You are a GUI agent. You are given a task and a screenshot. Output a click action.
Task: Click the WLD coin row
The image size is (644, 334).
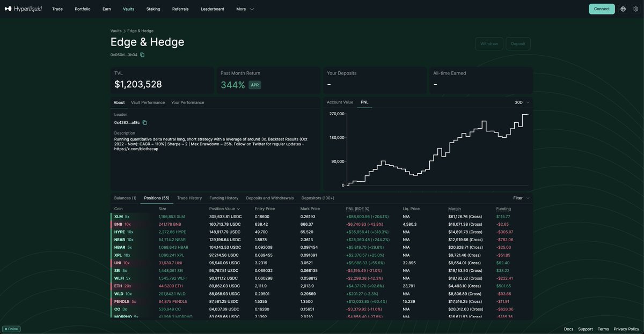321,294
